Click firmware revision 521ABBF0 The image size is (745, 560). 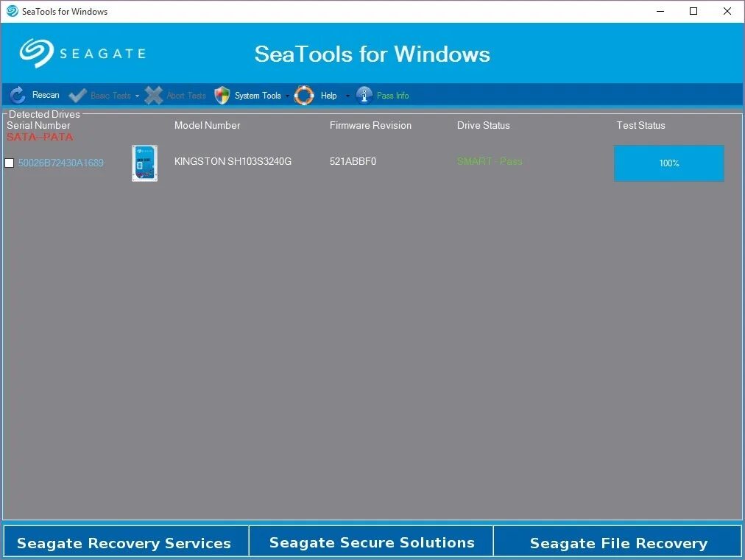[353, 161]
